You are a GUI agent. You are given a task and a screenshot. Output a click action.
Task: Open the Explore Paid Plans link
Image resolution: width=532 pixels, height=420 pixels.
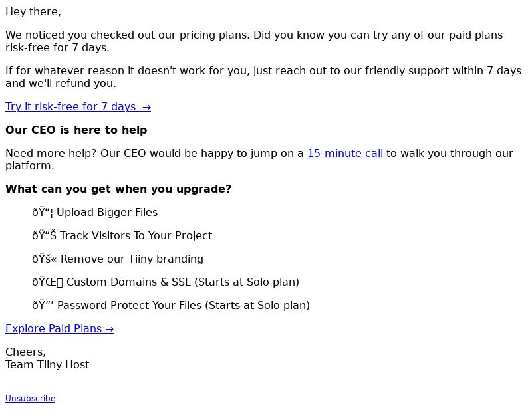click(59, 329)
